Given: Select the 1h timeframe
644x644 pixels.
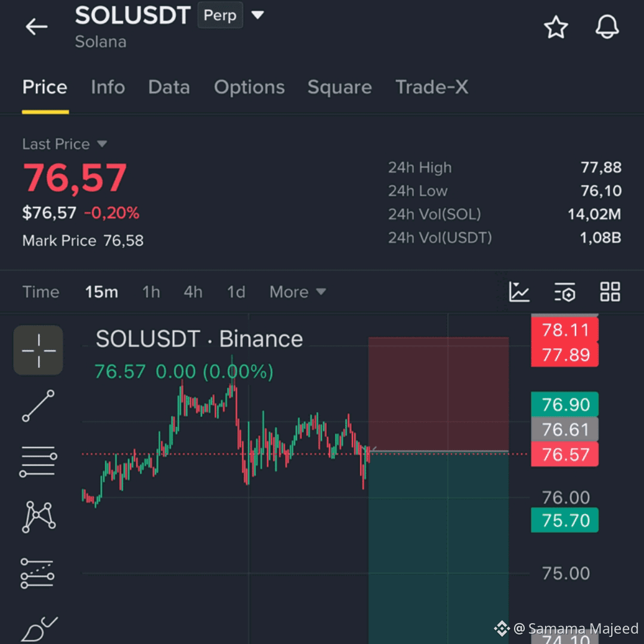Looking at the screenshot, I should [x=151, y=292].
